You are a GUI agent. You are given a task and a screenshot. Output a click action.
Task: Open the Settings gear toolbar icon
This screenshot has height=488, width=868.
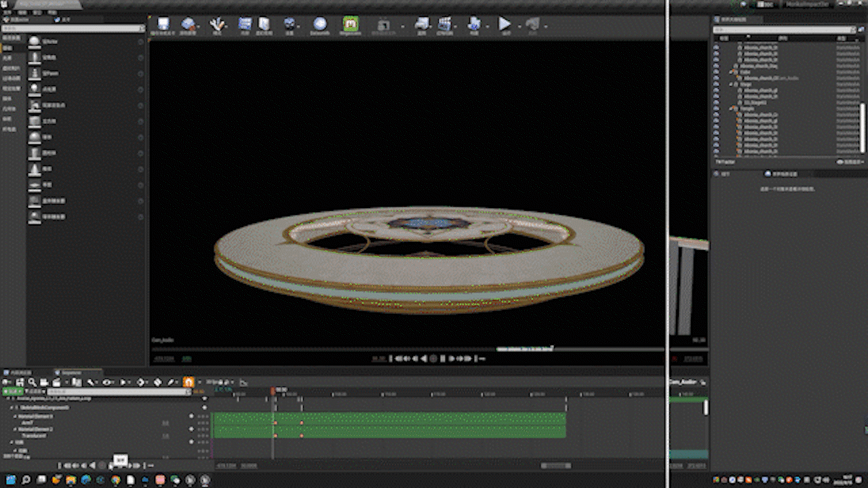point(290,25)
